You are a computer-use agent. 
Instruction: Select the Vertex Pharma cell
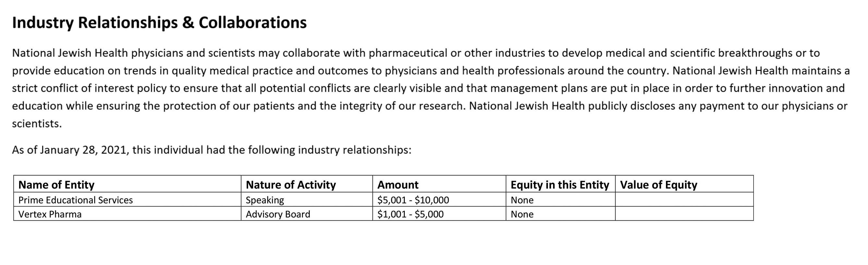[x=50, y=214]
